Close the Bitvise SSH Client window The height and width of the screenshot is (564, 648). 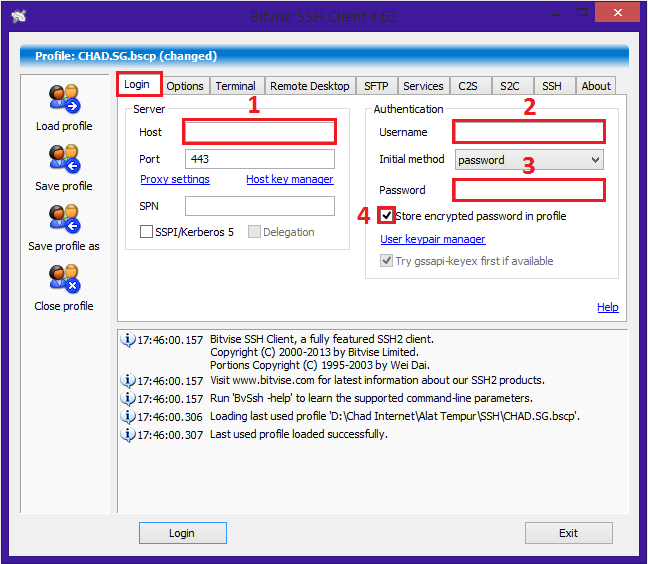pos(617,12)
